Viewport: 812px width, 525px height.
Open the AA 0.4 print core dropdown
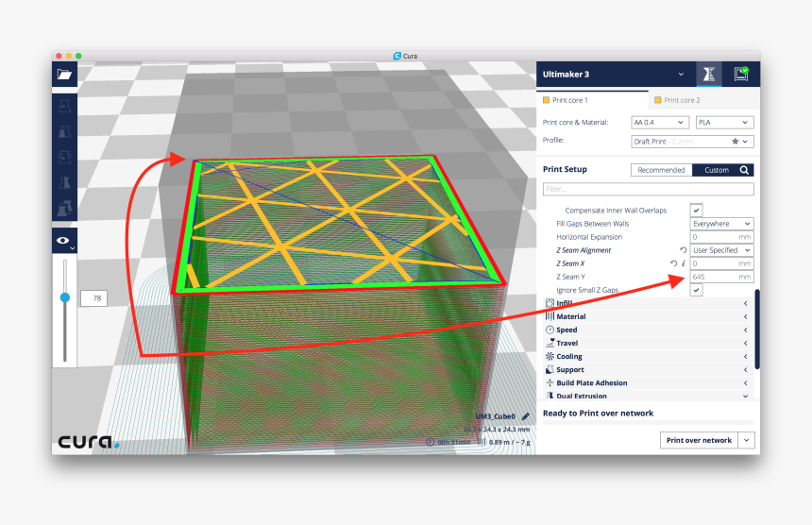[659, 122]
